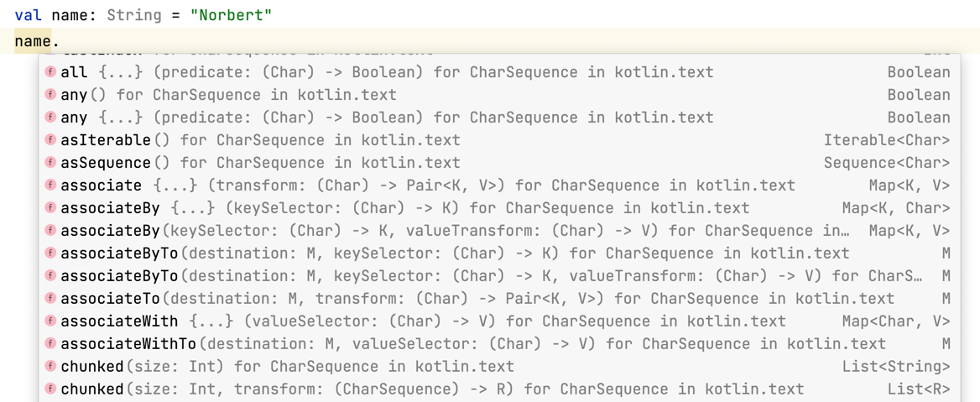Click the function icon next to associateWithTo
Image resolution: width=980 pixels, height=402 pixels.
coord(50,344)
